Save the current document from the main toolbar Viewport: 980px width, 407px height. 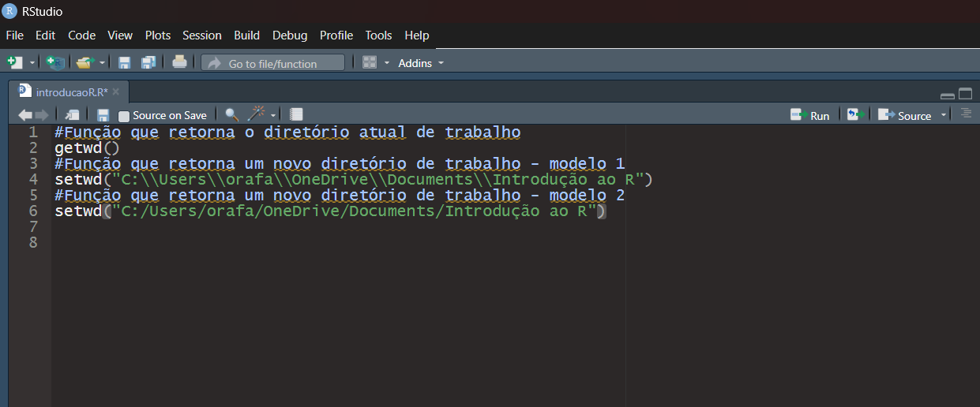click(x=124, y=62)
